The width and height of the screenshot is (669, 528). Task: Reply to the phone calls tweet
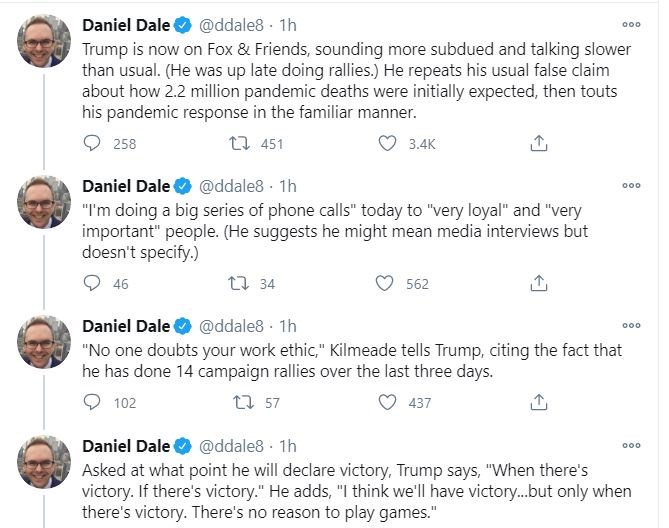(x=93, y=284)
